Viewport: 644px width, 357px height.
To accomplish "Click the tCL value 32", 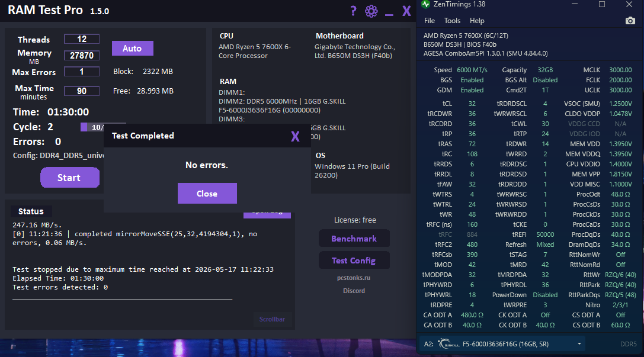I will coord(472,104).
